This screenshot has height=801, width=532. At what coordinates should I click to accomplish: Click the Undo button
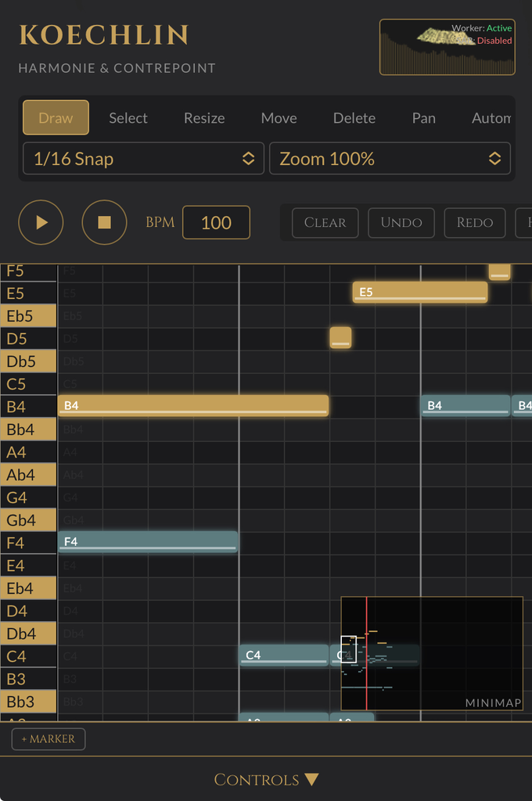pos(401,222)
